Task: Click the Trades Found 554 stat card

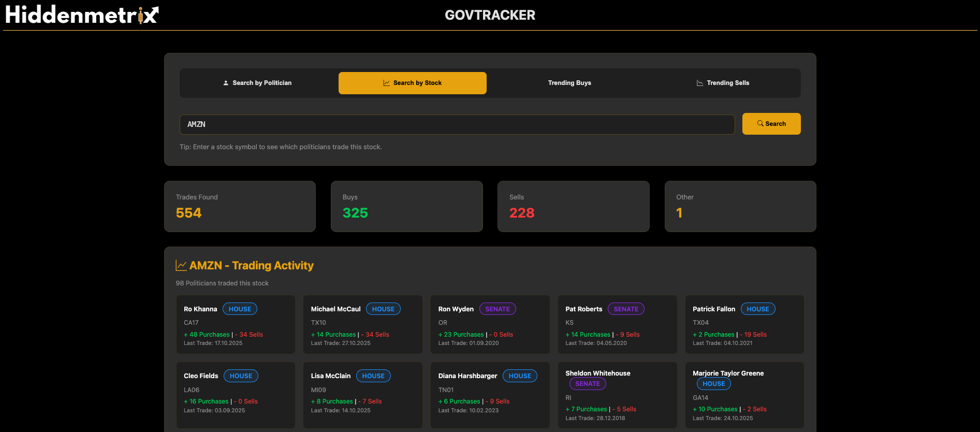Action: (x=240, y=206)
